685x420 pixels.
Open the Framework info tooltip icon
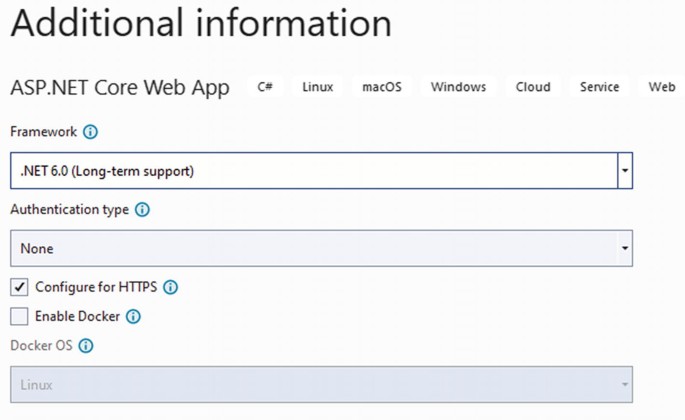click(x=90, y=132)
